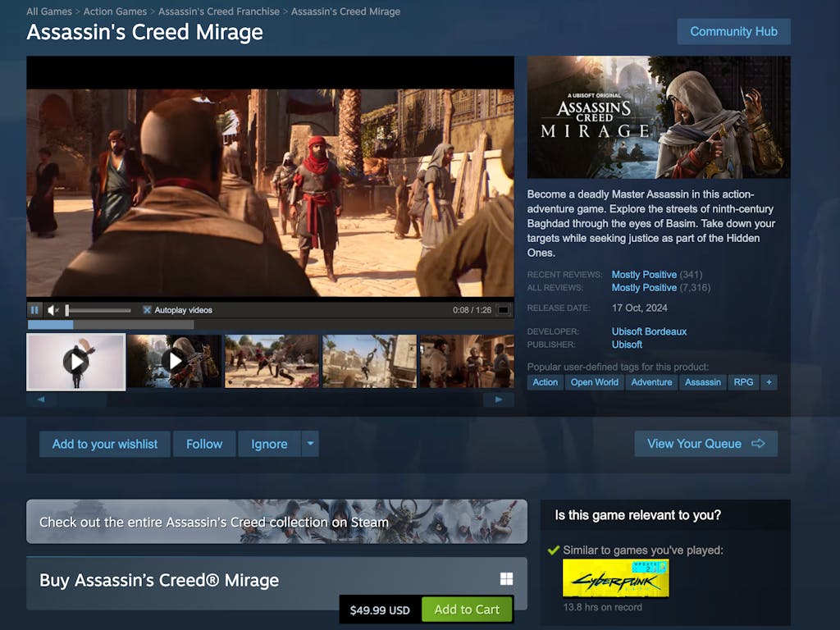The width and height of the screenshot is (840, 630).
Task: Select the Assassin tag
Action: [703, 382]
